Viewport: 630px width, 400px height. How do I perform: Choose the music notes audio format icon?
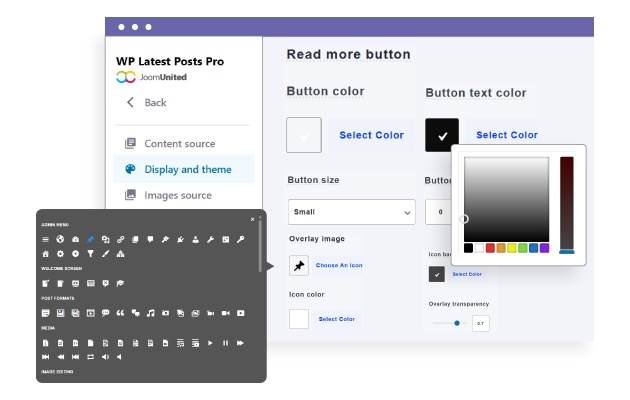[150, 313]
